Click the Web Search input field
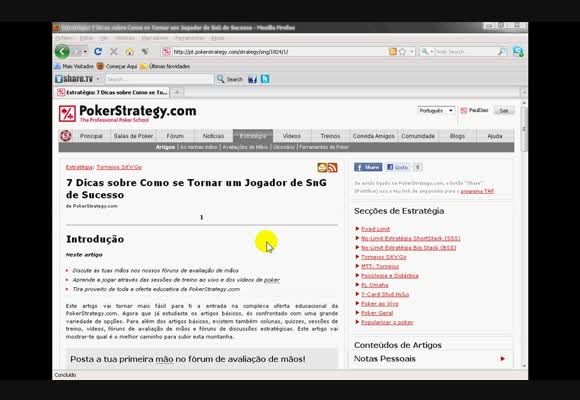This screenshot has height=400, width=580. [466, 52]
